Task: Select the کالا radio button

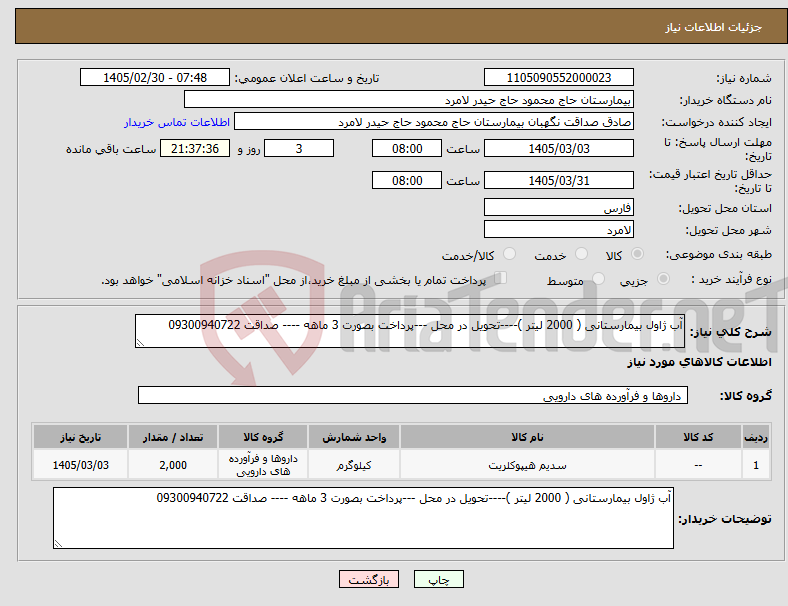Action: pos(637,254)
